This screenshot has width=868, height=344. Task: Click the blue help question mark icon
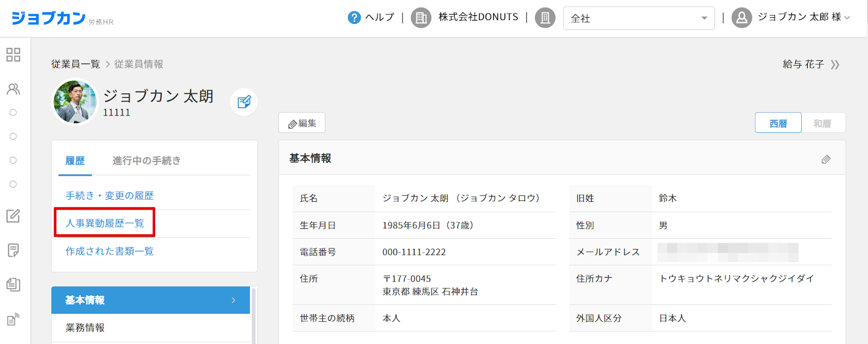click(354, 17)
